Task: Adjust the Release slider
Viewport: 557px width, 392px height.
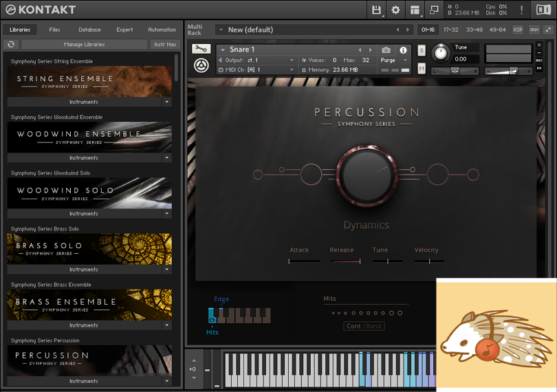Action: (346, 261)
